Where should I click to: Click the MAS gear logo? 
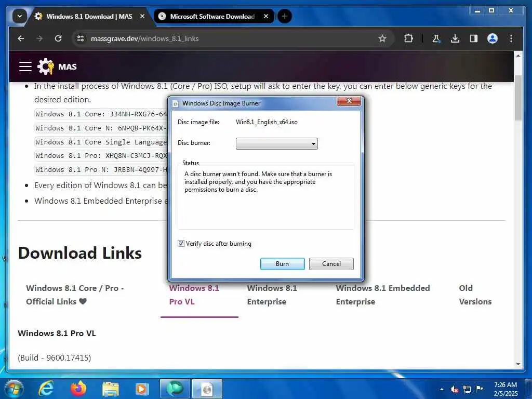tap(46, 66)
